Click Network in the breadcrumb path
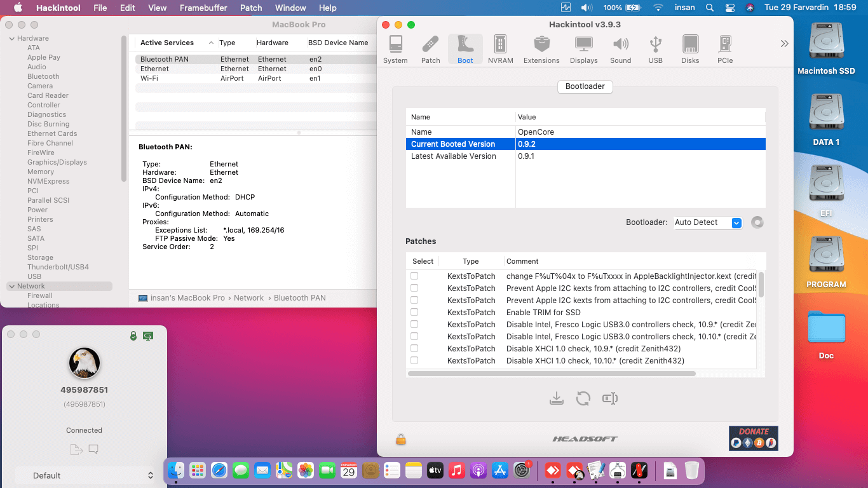The image size is (868, 488). click(248, 297)
